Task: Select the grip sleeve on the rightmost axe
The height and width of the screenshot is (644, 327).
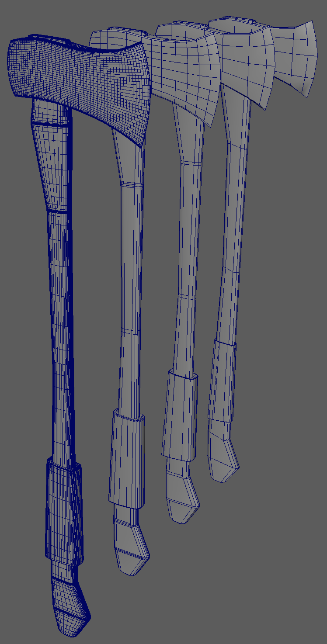Action: coord(222,380)
